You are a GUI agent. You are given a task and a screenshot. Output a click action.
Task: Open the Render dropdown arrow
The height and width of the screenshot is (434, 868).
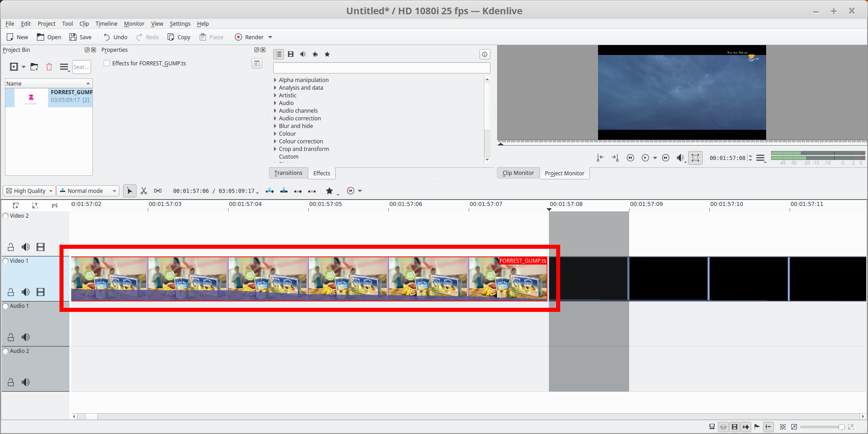point(270,37)
